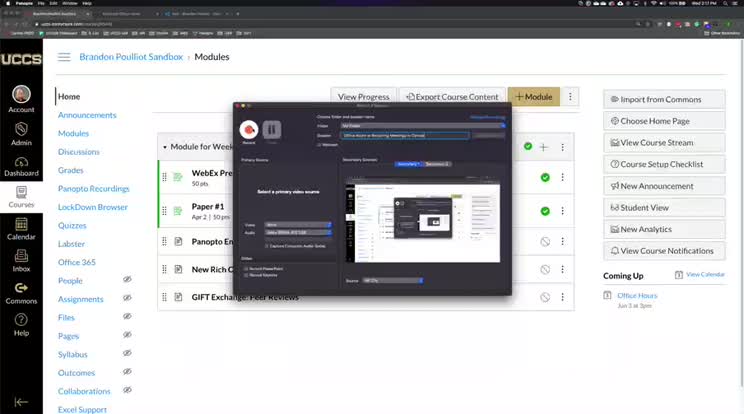Click the Pause button in Panopto recorder
Viewport: 744px width, 414px height.
272,129
